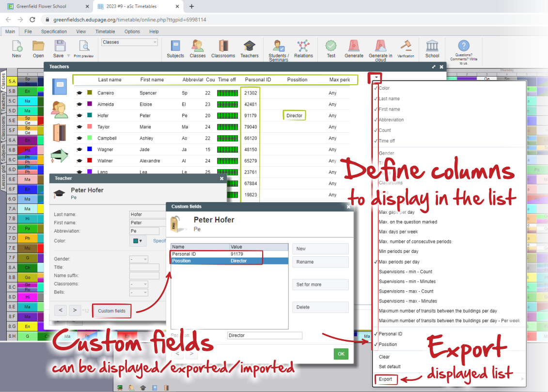Screen dimensions: 548x392
Task: Open the Bells dropdown in Teacher dialog
Action: [139, 293]
